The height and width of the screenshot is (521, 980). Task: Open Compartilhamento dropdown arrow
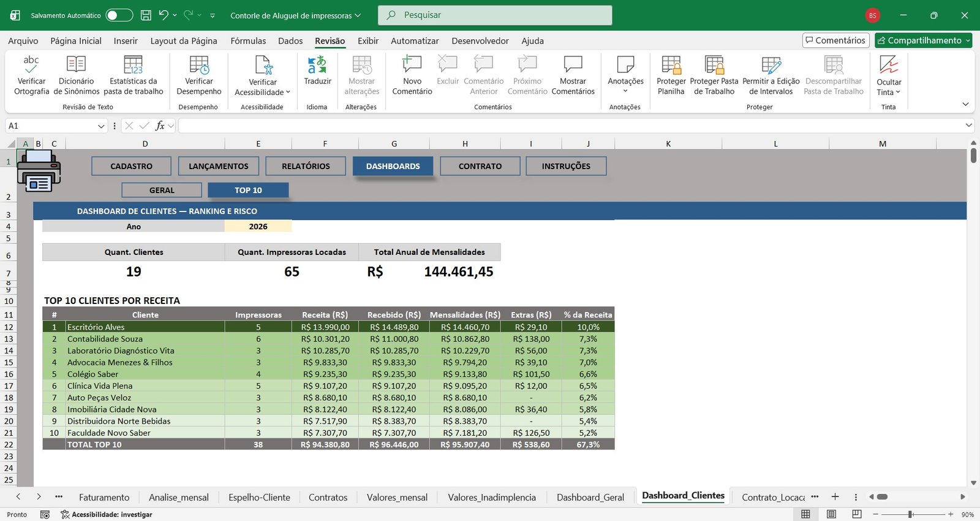pyautogui.click(x=968, y=40)
